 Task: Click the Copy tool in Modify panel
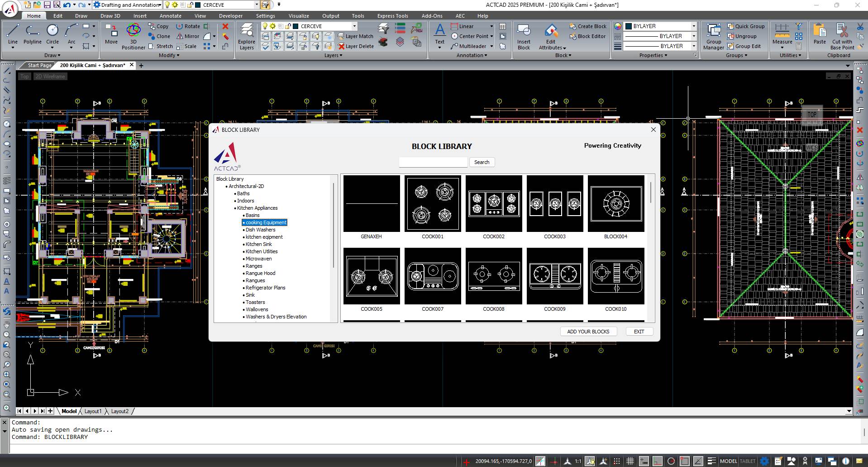coord(158,26)
